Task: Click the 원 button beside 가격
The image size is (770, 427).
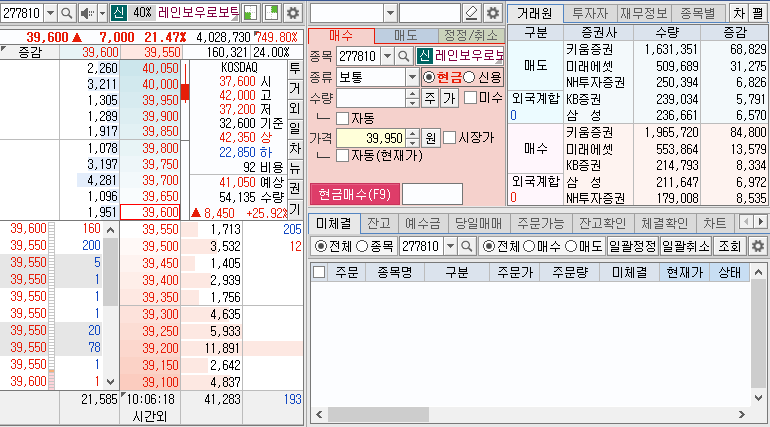Action: point(431,138)
